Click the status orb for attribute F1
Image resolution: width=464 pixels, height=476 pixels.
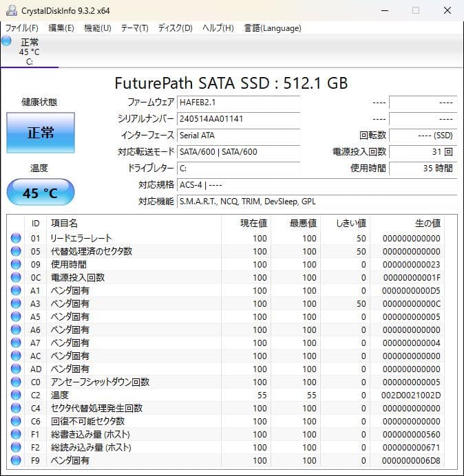click(16, 434)
